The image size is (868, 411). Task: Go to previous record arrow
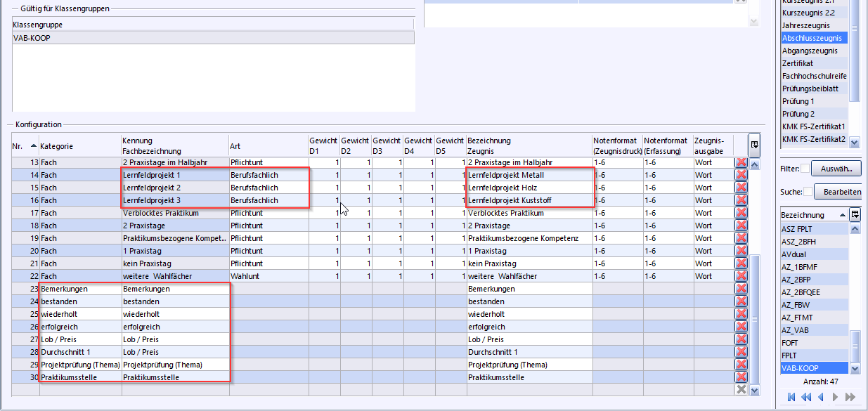[x=820, y=398]
